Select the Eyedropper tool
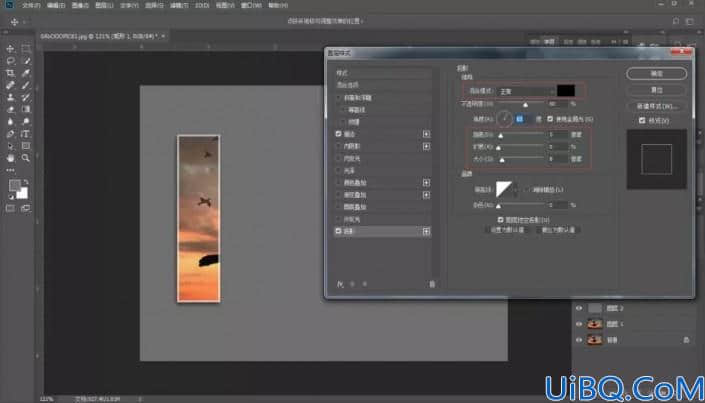Screen dimensions: 705x403 click(x=26, y=73)
